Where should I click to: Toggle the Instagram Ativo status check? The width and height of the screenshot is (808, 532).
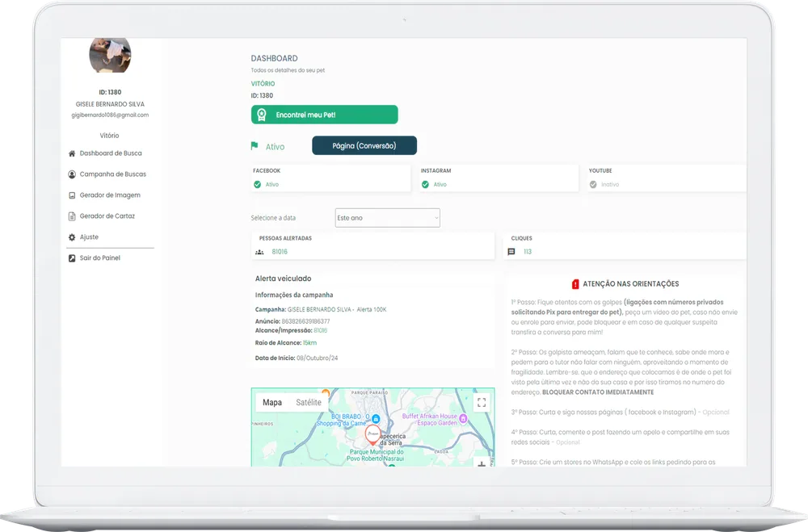(425, 184)
